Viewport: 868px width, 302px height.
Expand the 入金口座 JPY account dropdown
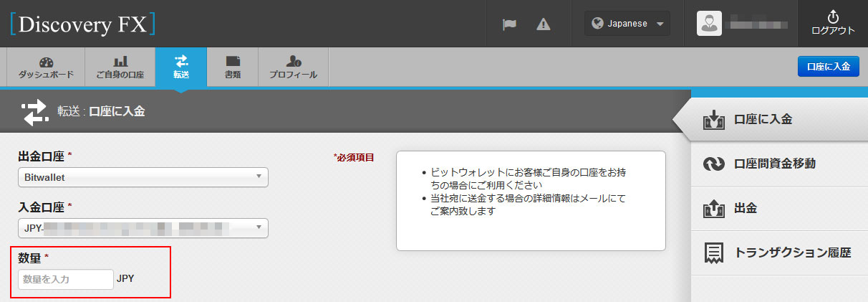click(x=143, y=228)
